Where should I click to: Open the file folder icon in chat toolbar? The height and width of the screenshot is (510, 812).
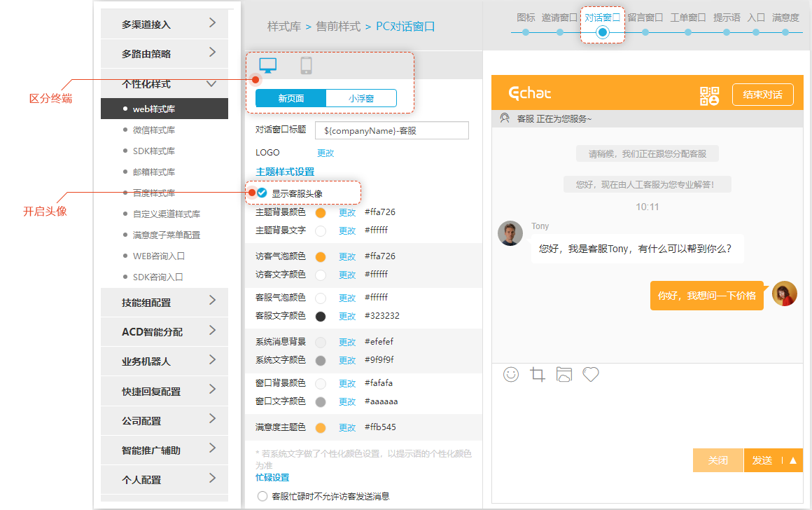click(564, 375)
